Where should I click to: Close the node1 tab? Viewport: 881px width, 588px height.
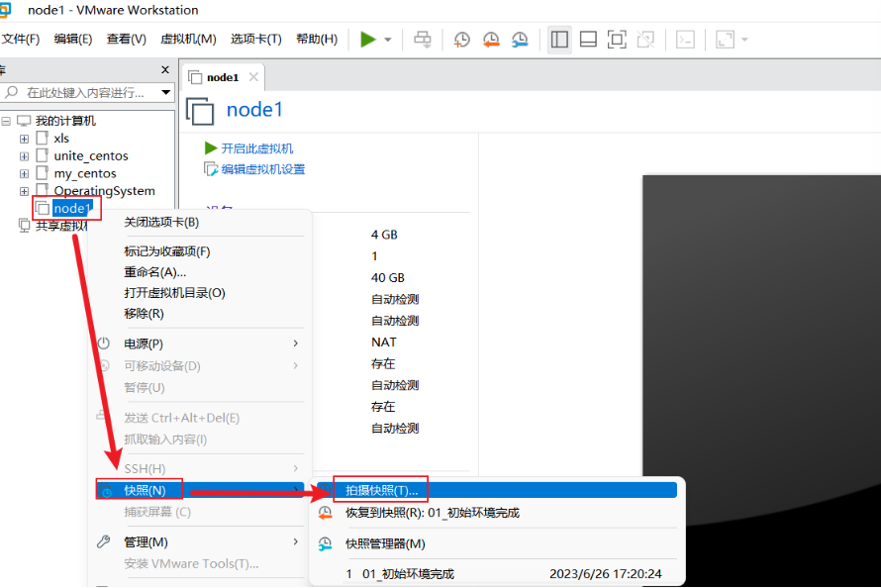click(254, 77)
